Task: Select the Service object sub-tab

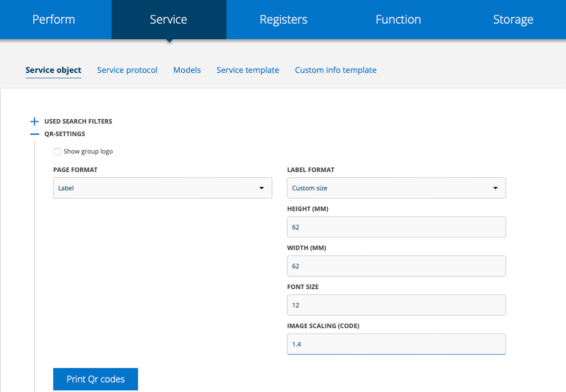Action: tap(54, 70)
